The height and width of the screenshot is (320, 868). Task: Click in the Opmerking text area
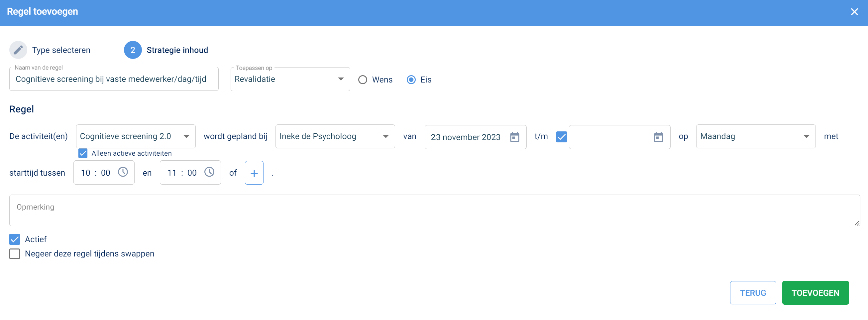[434, 210]
